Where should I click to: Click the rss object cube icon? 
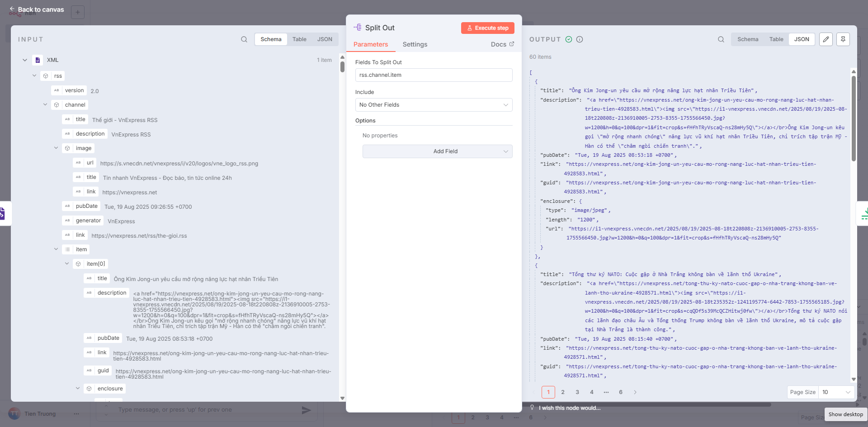[x=46, y=76]
